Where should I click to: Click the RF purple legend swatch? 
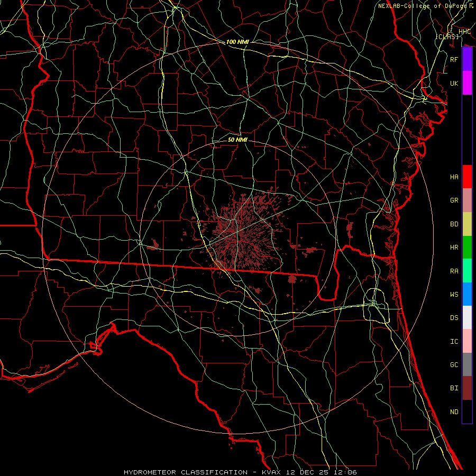click(467, 59)
